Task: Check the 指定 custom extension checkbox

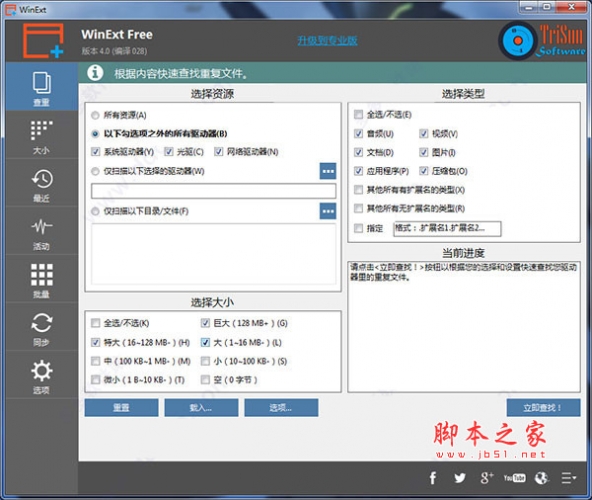Action: click(358, 228)
